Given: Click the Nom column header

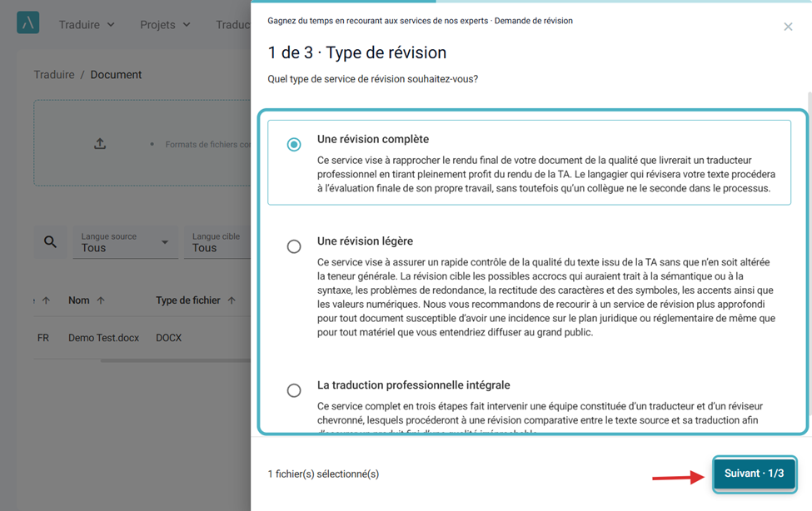Looking at the screenshot, I should (79, 300).
